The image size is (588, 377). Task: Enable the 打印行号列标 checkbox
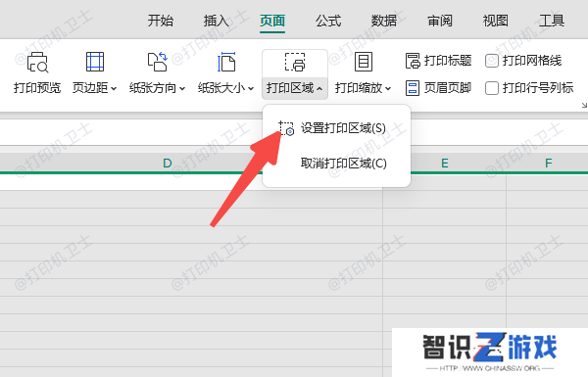point(492,88)
